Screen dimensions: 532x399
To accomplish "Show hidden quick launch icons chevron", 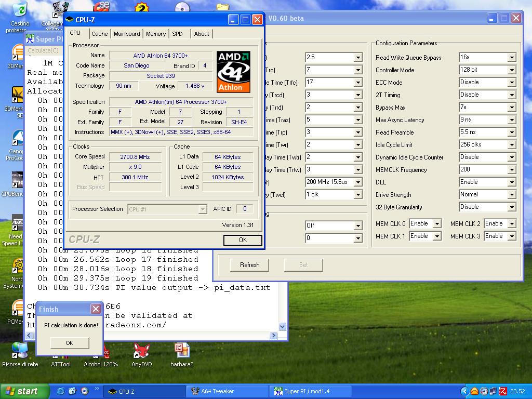I will coord(97,389).
